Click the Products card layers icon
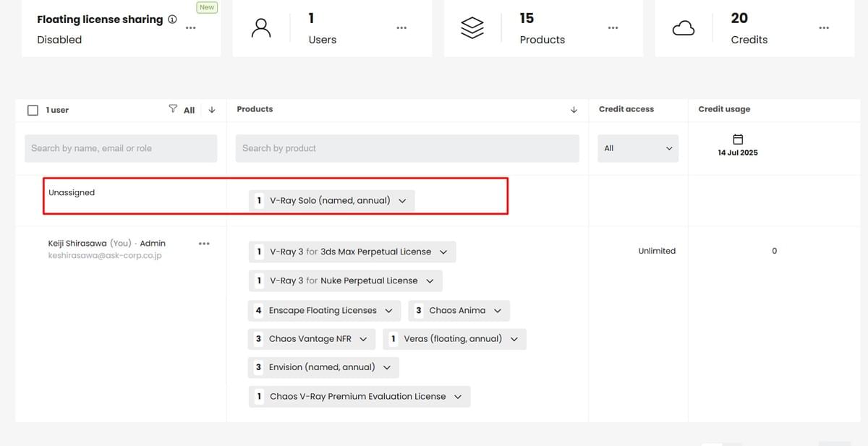The height and width of the screenshot is (446, 868). point(472,27)
